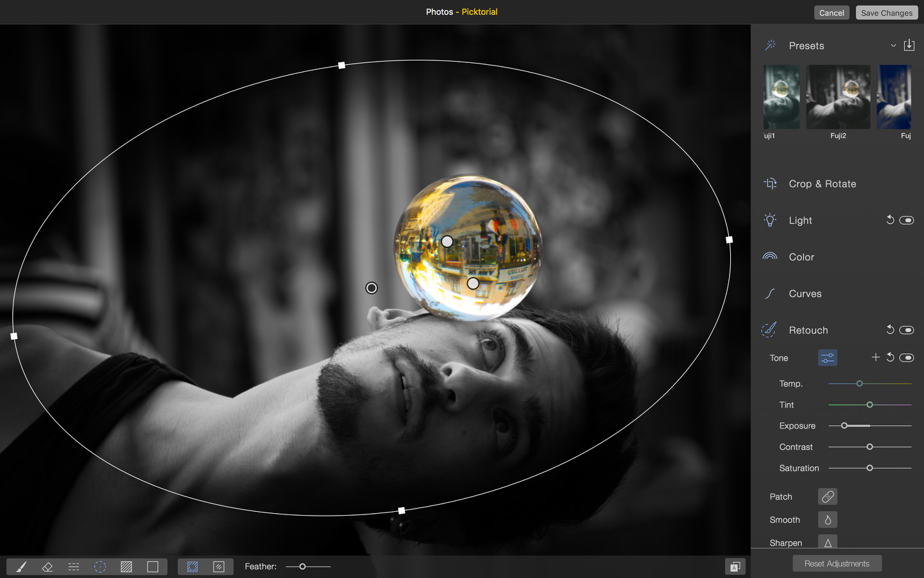924x578 pixels.
Task: Pick the hatched square fill tool
Action: [126, 566]
